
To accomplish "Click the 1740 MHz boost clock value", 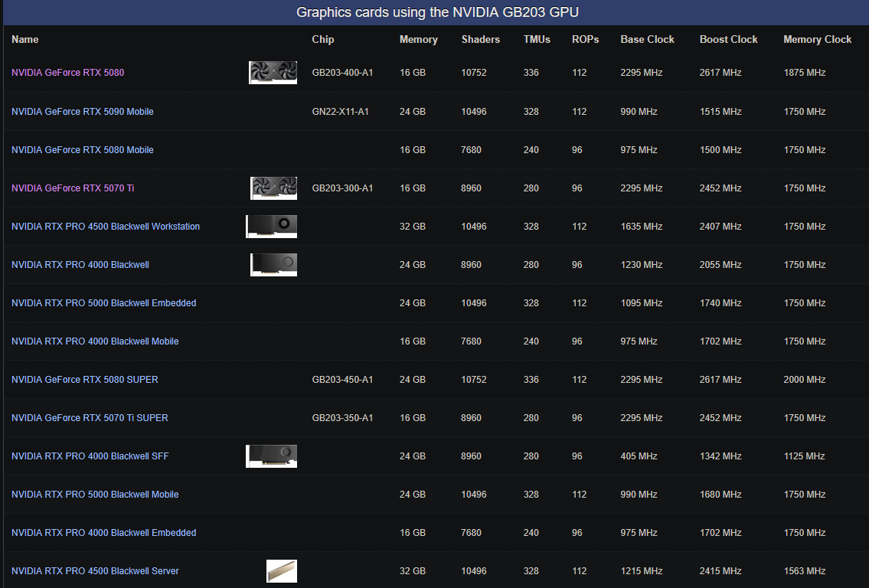I will [720, 302].
